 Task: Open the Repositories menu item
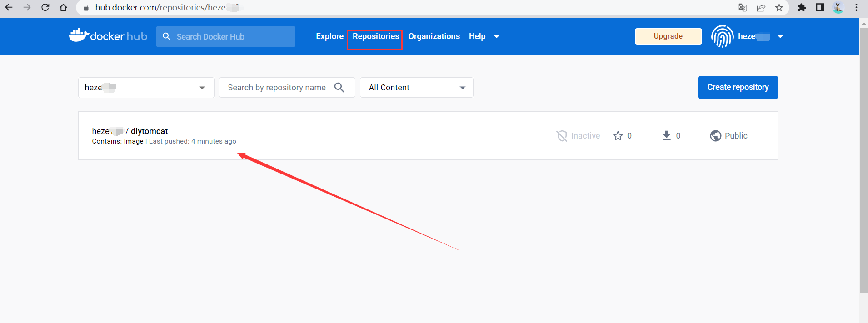click(x=376, y=36)
